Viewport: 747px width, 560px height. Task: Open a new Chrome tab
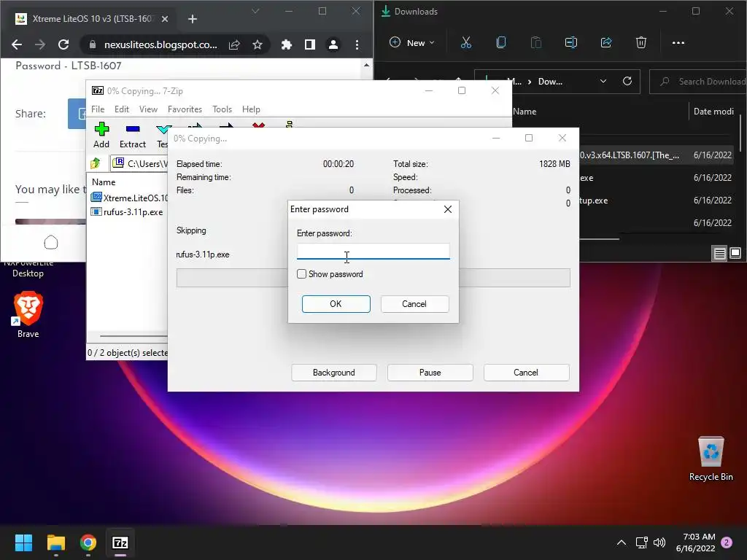pyautogui.click(x=193, y=19)
